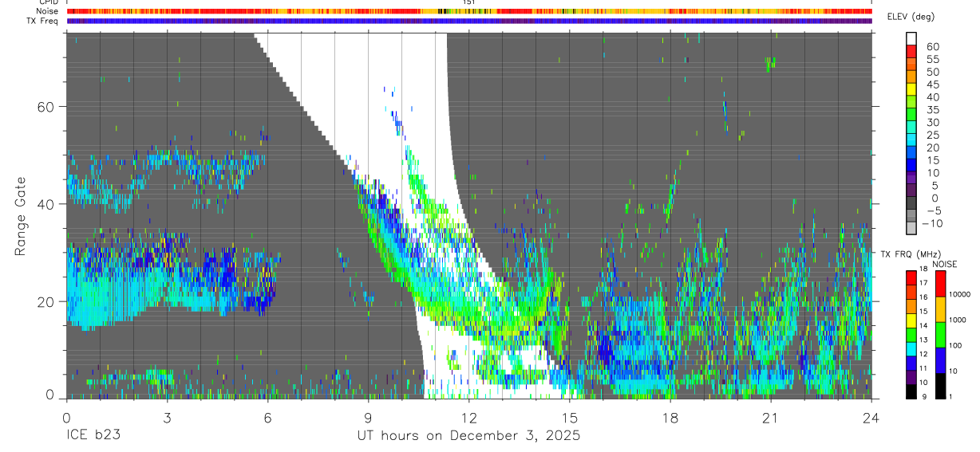Click the red top segment of NOISE colorbar

[x=940, y=283]
